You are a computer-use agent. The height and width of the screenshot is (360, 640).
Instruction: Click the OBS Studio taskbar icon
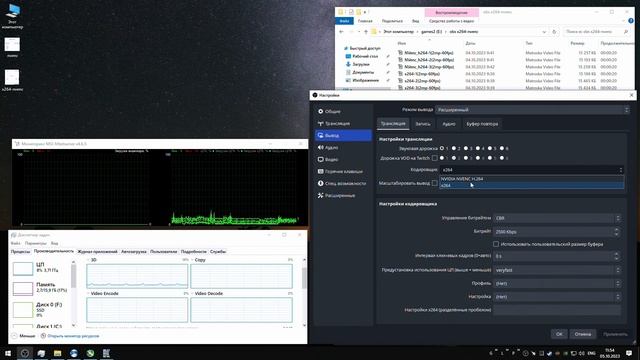coord(24,353)
